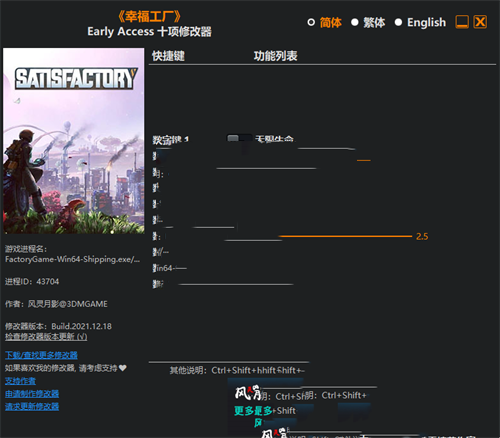Click the 《幸福工厂》 title text

click(x=149, y=17)
